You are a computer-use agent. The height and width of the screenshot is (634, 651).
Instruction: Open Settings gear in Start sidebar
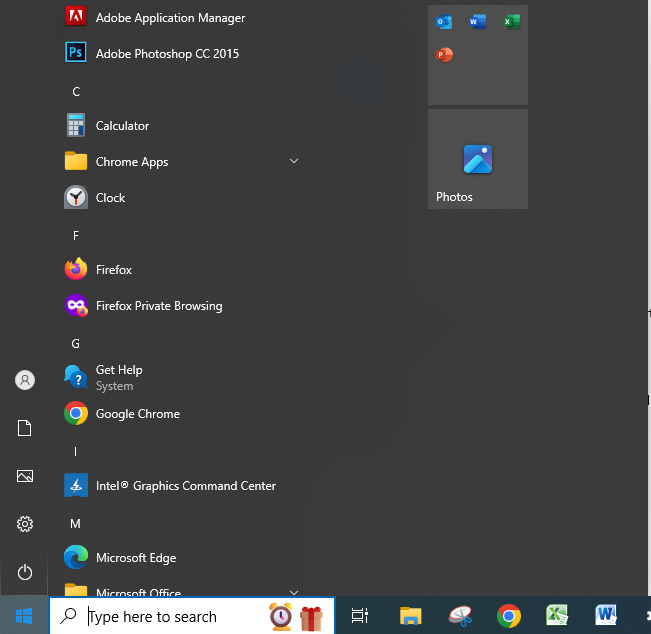tap(24, 524)
